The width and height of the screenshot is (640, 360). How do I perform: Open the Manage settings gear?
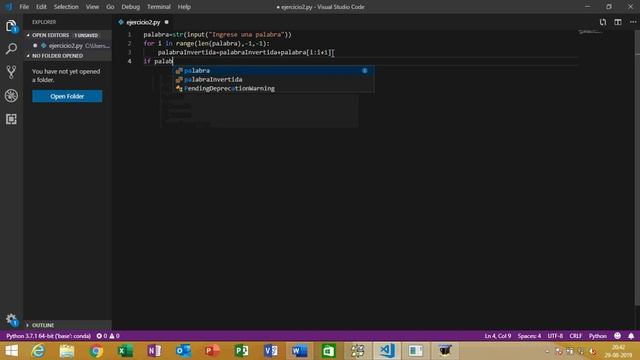[x=11, y=320]
